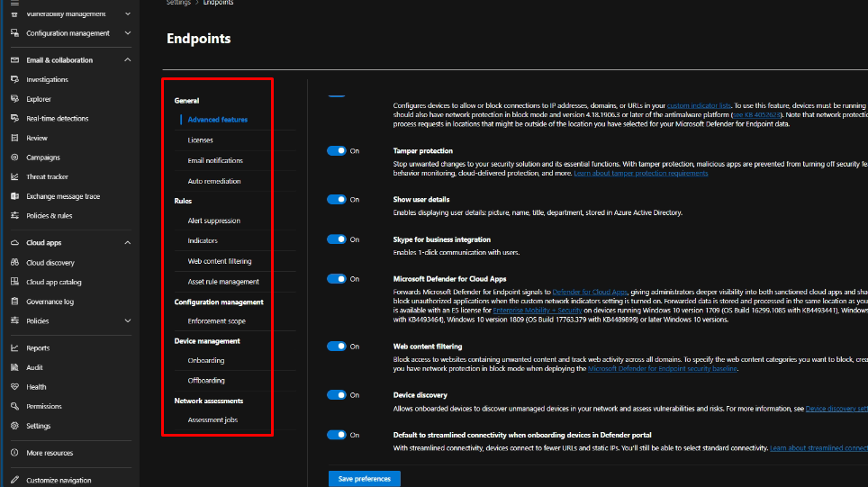Click the Governance log icon

15,301
